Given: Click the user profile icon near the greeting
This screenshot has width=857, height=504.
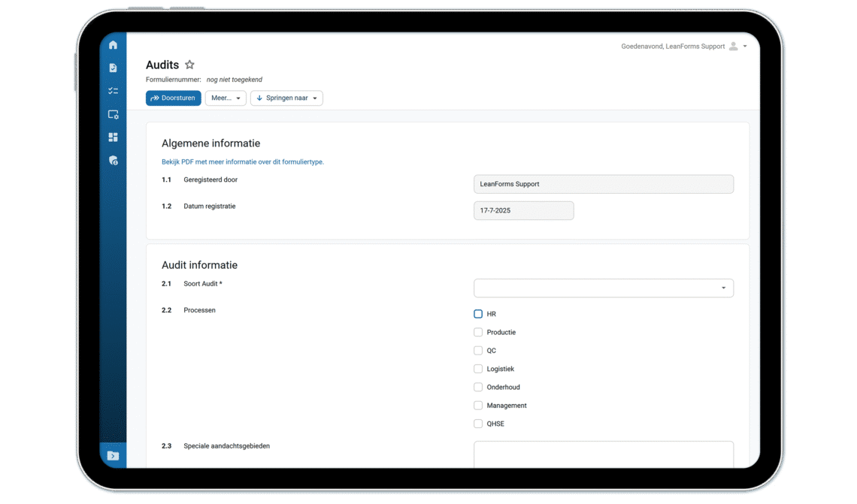Looking at the screenshot, I should click(x=732, y=46).
